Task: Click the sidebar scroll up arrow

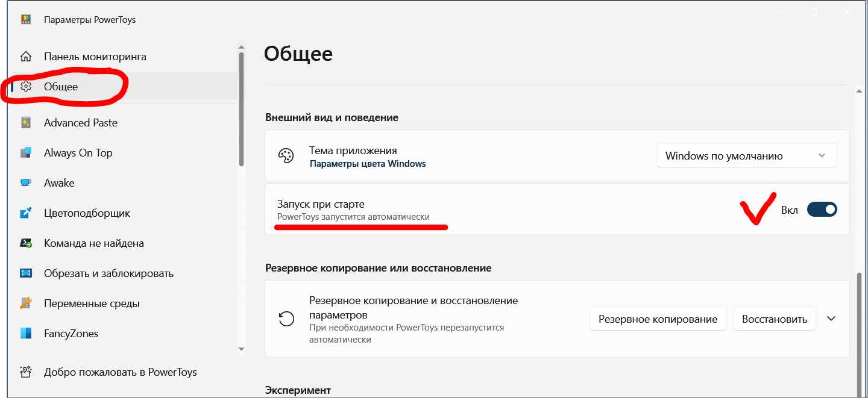Action: point(241,46)
